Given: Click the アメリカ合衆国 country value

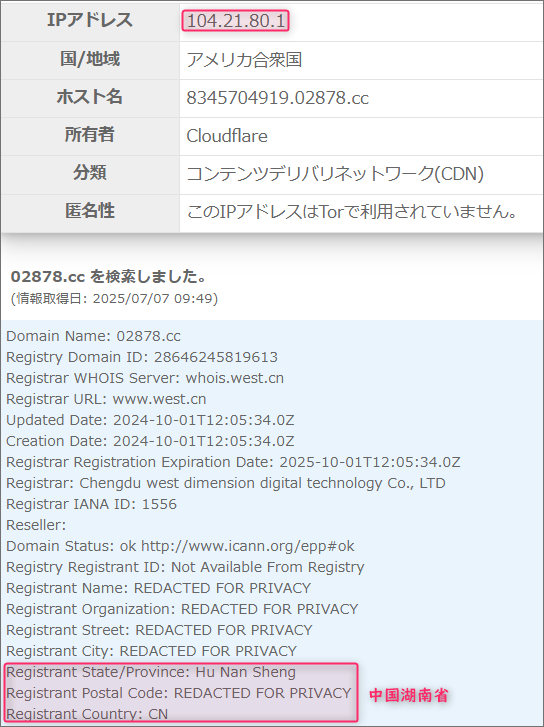Looking at the screenshot, I should click(244, 59).
